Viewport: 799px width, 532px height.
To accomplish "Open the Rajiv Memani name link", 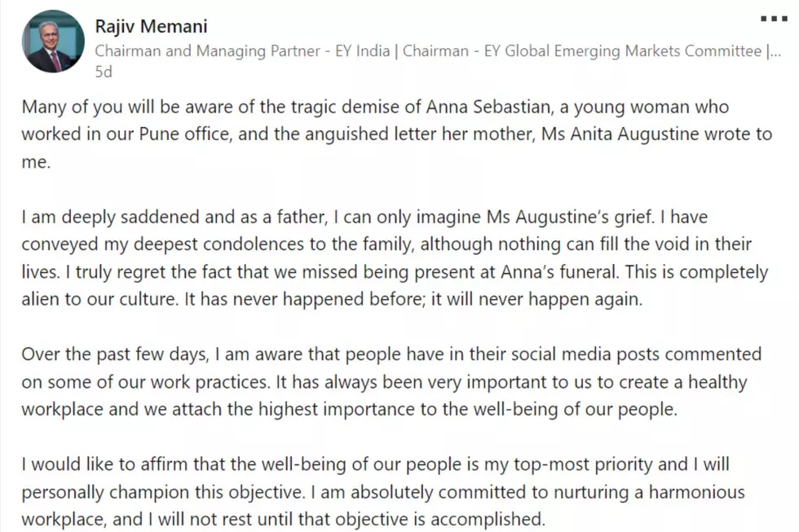I will pyautogui.click(x=151, y=26).
